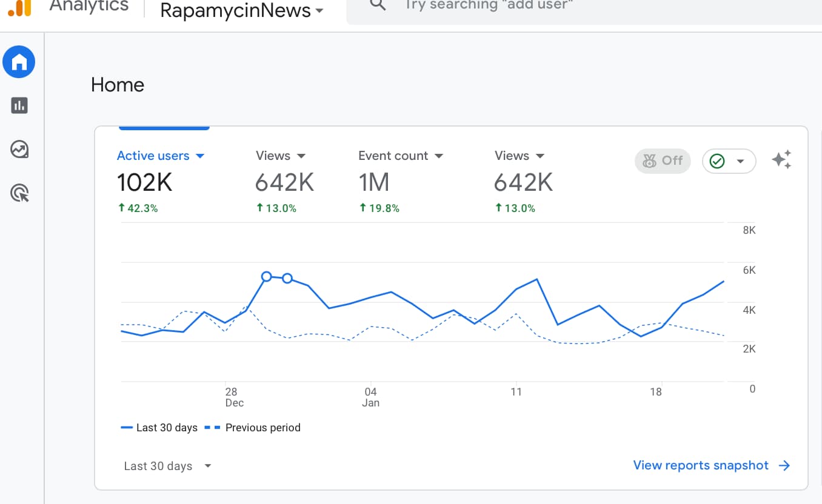Screen dimensions: 822x504
Task: Open the RapamycinNews property selector
Action: click(x=241, y=10)
